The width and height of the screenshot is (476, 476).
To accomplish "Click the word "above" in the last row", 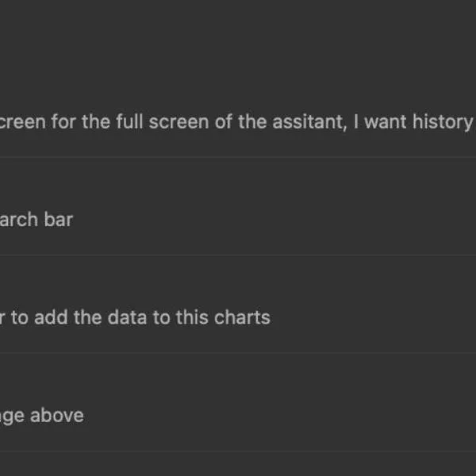I will (56, 416).
